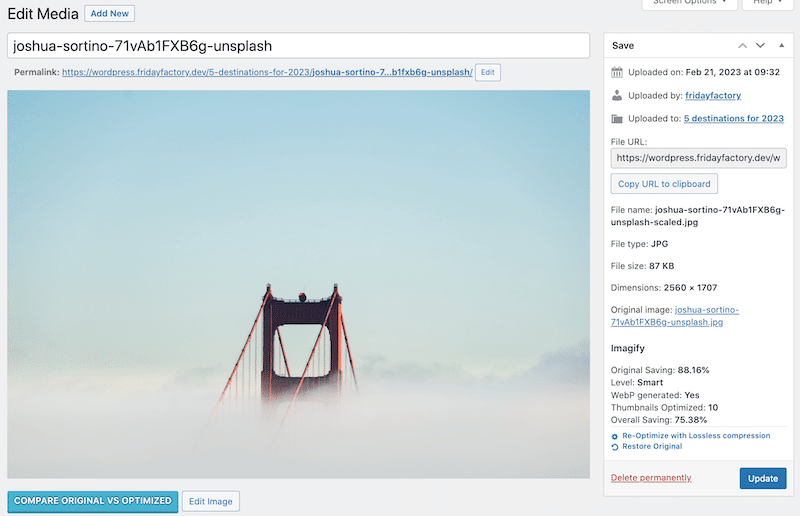Select the file size value '87 KB'
The image size is (800, 516).
pyautogui.click(x=661, y=266)
